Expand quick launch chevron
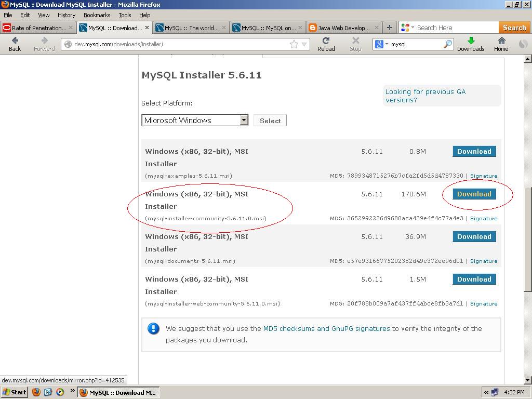Screen dimensions: 532x399 72,391
